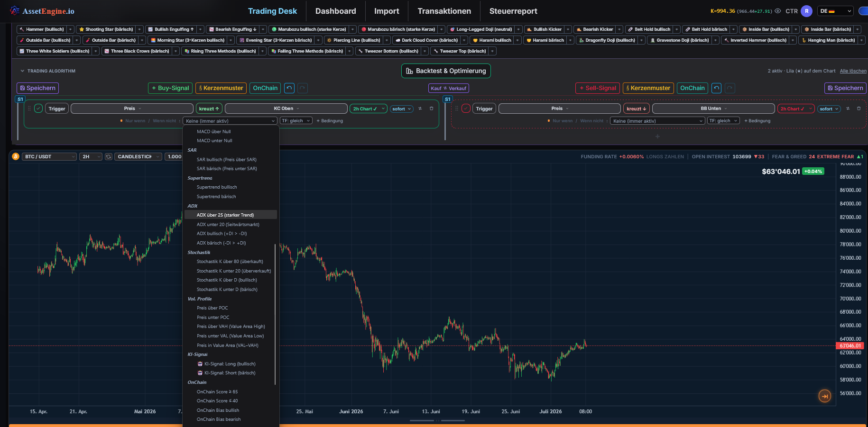The image size is (868, 427).
Task: Redo change in sell-signal panel
Action: coord(730,88)
